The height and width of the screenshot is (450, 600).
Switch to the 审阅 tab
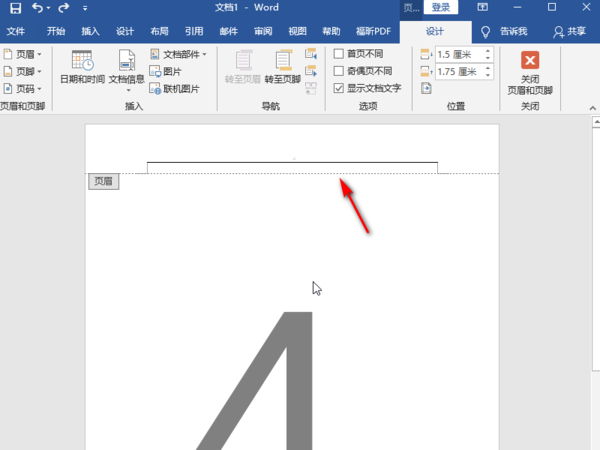coord(263,31)
